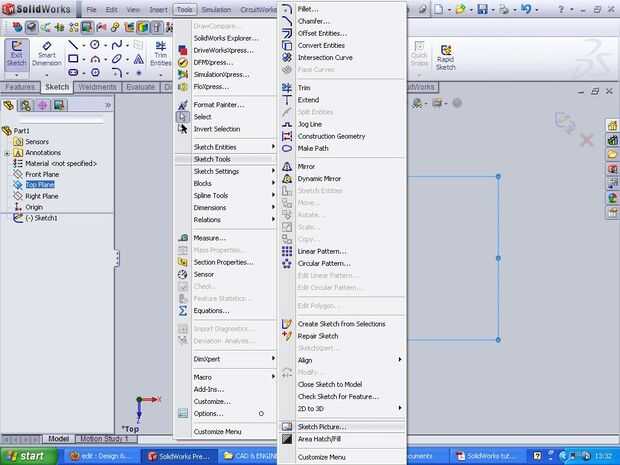
Task: Click the Repair Sketch icon
Action: click(287, 336)
